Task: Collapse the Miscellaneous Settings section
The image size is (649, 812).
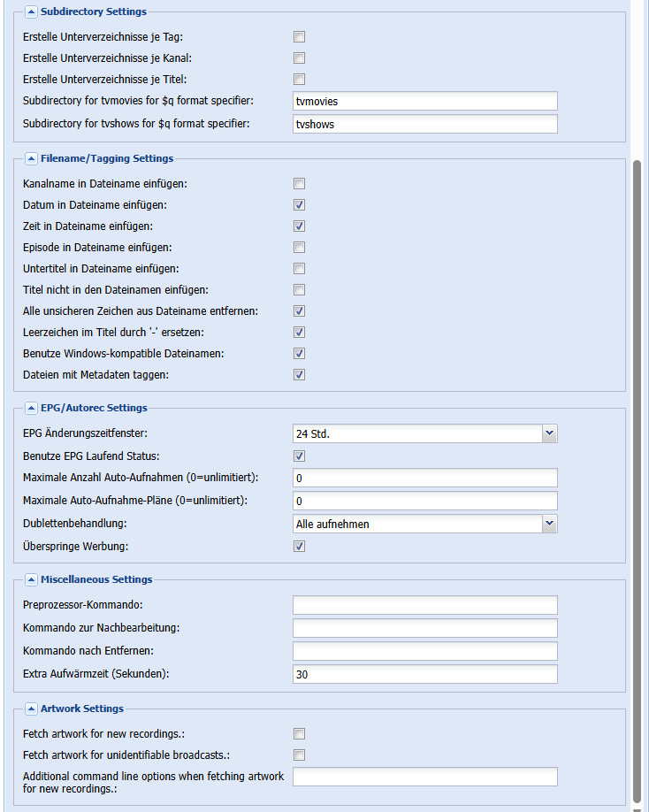Action: pyautogui.click(x=31, y=580)
